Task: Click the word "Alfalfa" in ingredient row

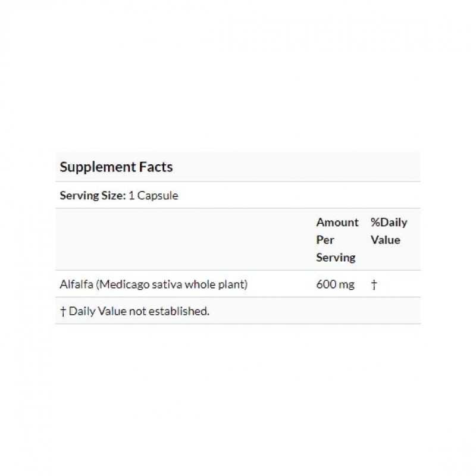Action: pos(76,284)
